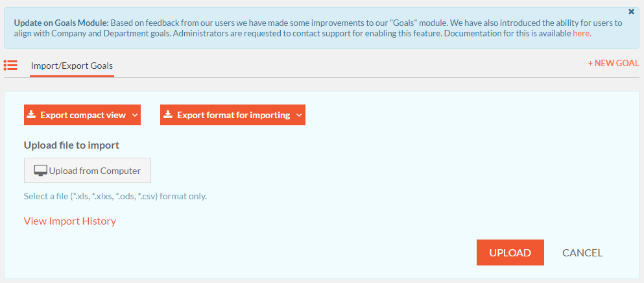Open the goals list icon menu
The image size is (644, 283).
(10, 65)
